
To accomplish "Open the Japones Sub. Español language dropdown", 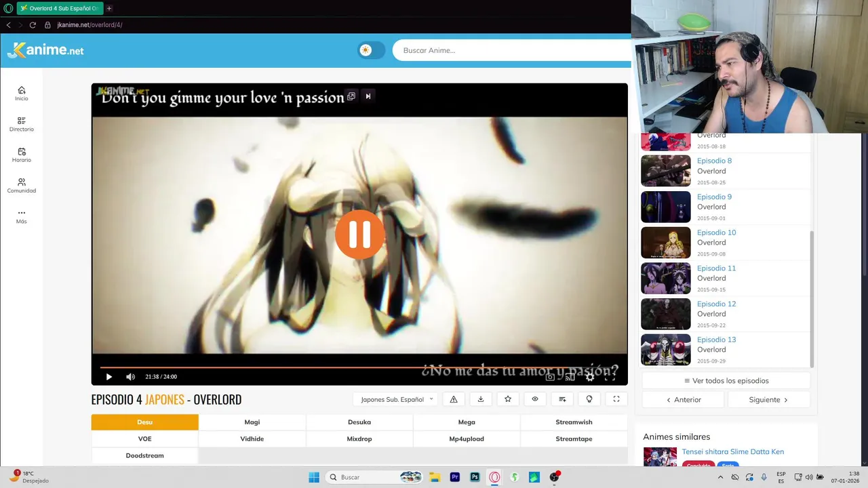I will [x=397, y=399].
